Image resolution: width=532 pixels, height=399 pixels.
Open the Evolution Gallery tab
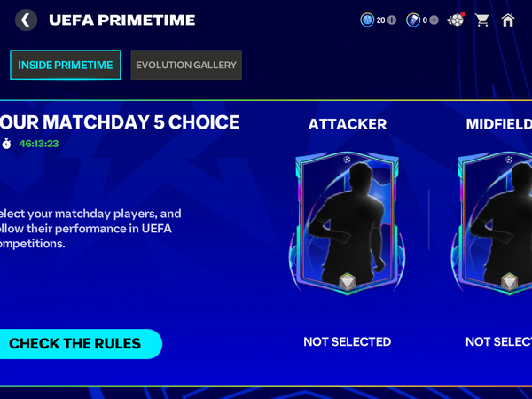pos(186,65)
